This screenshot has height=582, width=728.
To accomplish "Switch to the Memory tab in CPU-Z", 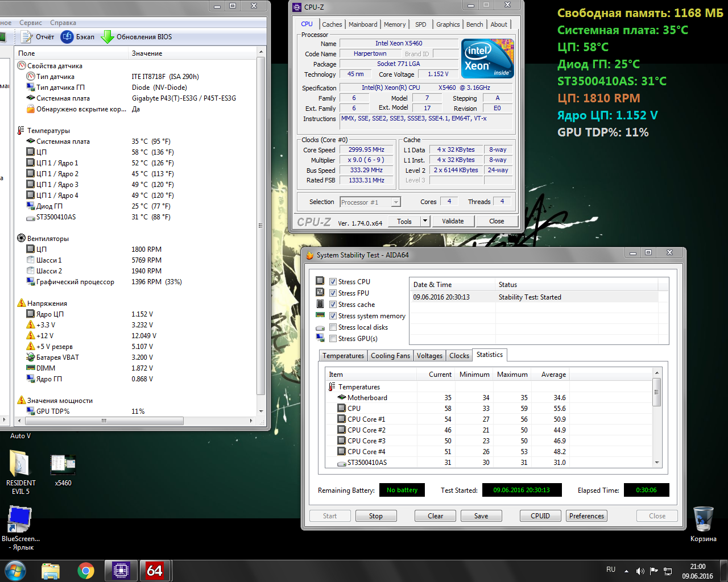I will click(395, 24).
